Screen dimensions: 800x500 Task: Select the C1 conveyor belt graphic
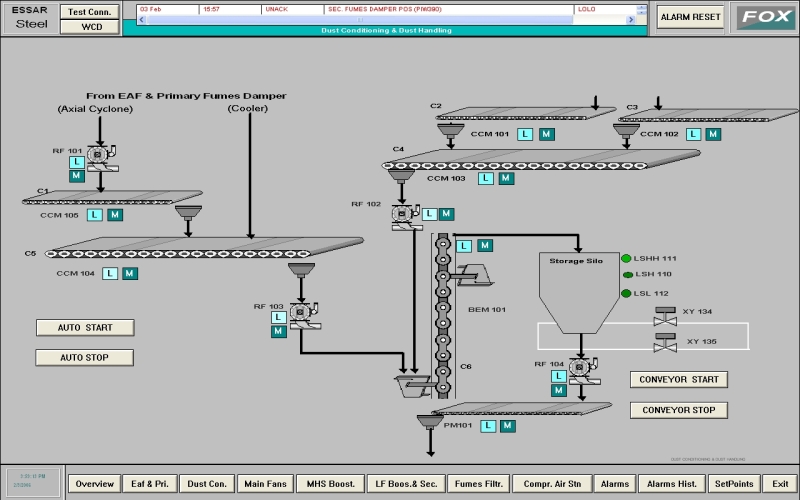112,197
